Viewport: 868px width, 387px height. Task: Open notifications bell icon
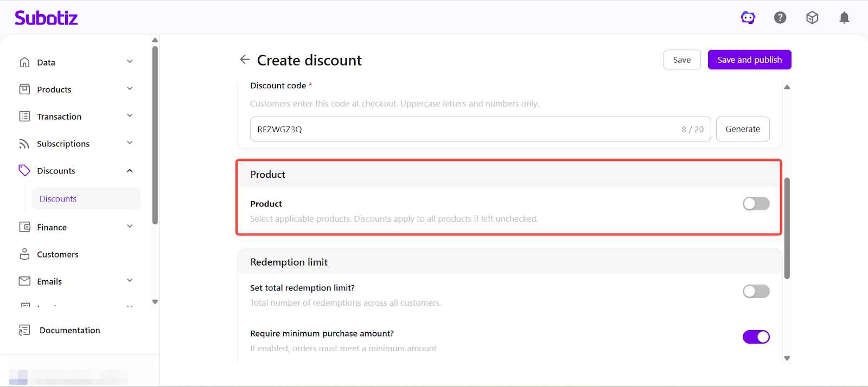pyautogui.click(x=844, y=18)
